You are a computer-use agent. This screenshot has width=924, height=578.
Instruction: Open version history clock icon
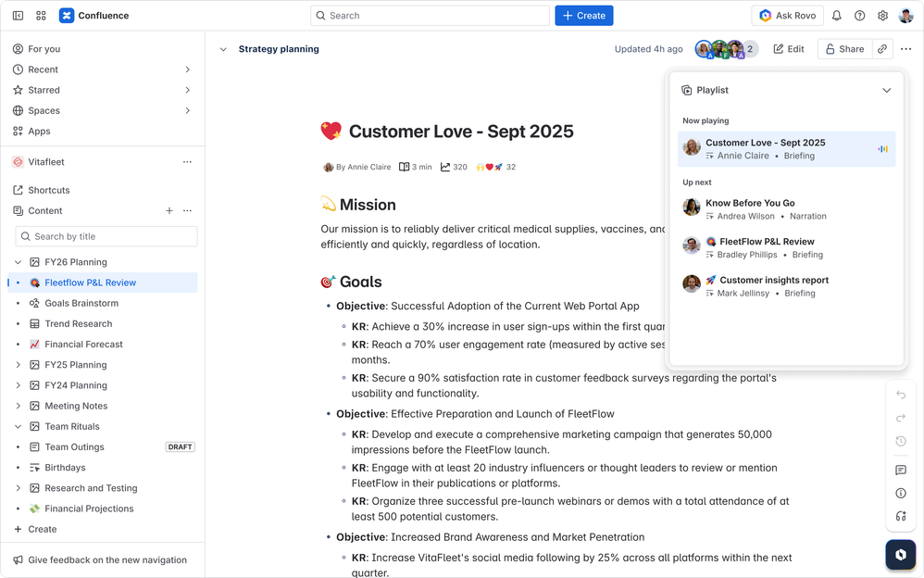click(x=901, y=441)
